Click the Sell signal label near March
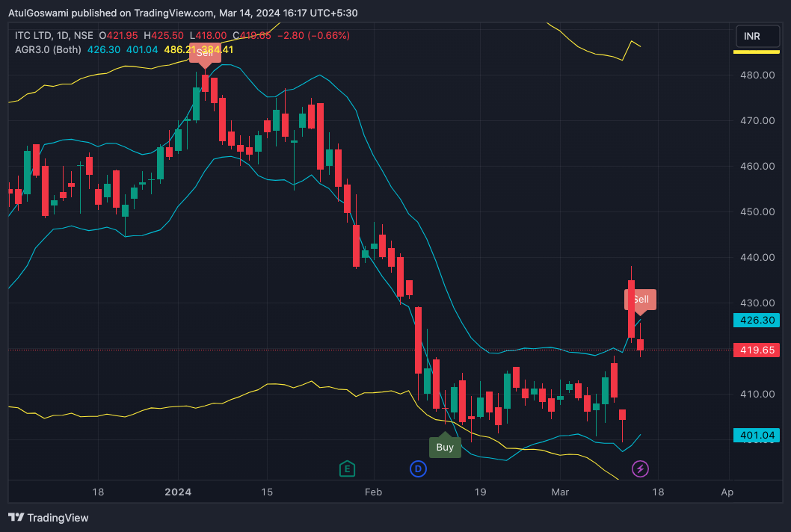This screenshot has width=791, height=532. (640, 301)
